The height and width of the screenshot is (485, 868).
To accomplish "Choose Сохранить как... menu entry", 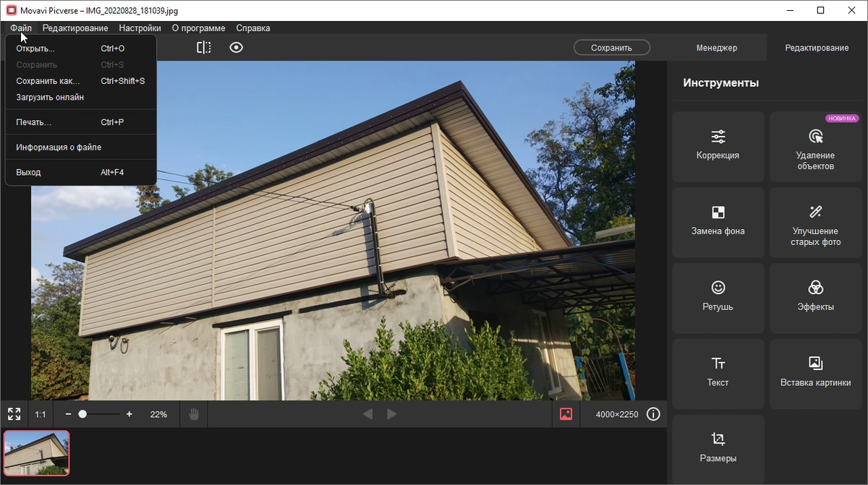I will [x=81, y=81].
